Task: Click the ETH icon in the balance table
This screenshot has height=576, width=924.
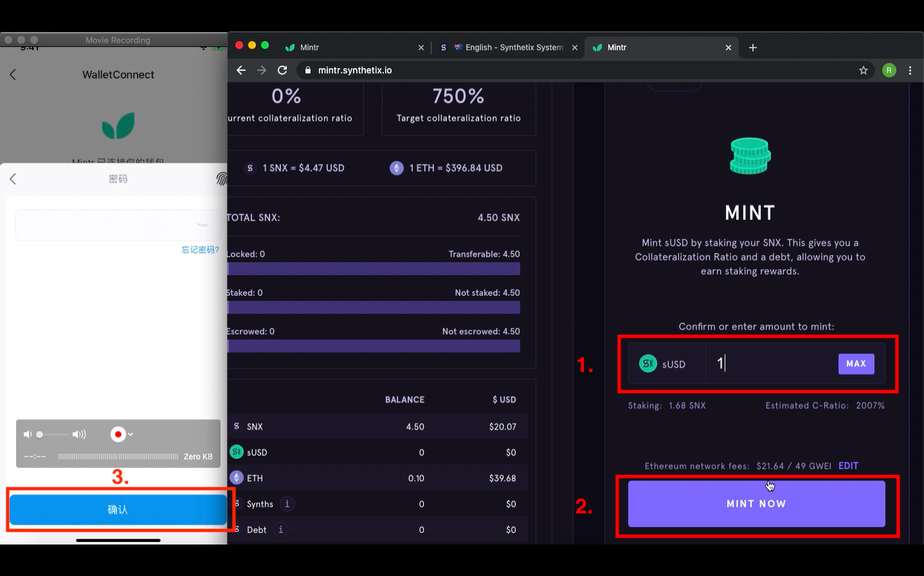Action: point(237,478)
